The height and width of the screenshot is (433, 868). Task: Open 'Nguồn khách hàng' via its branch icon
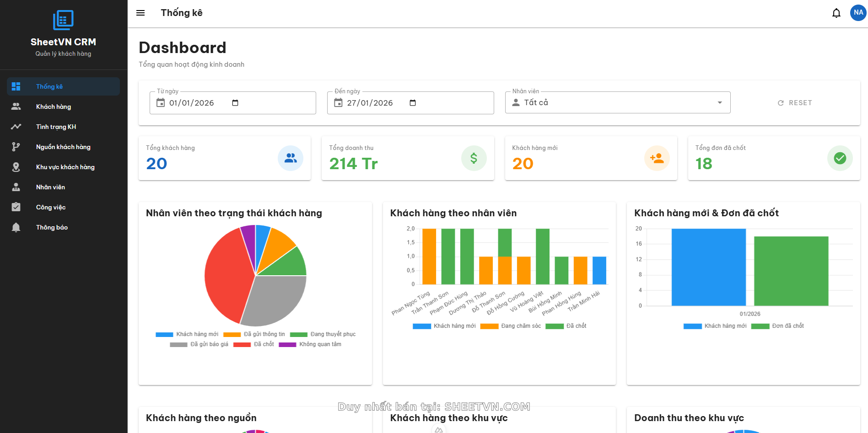pos(16,146)
